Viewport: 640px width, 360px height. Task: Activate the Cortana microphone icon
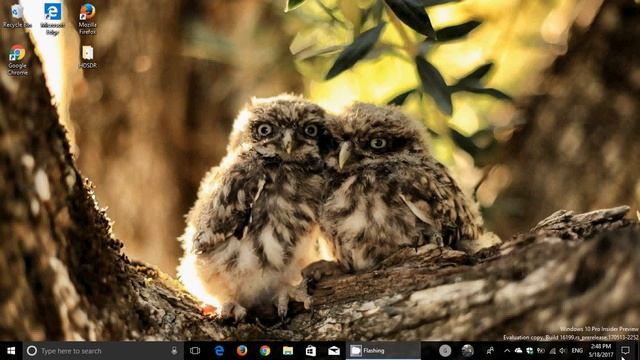[174, 351]
